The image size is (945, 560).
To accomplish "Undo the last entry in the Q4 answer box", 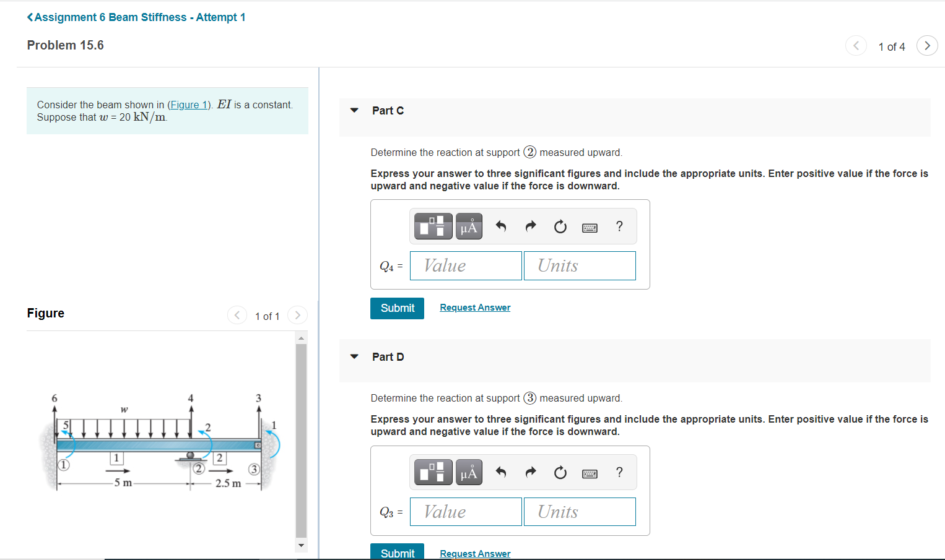I will [x=500, y=226].
